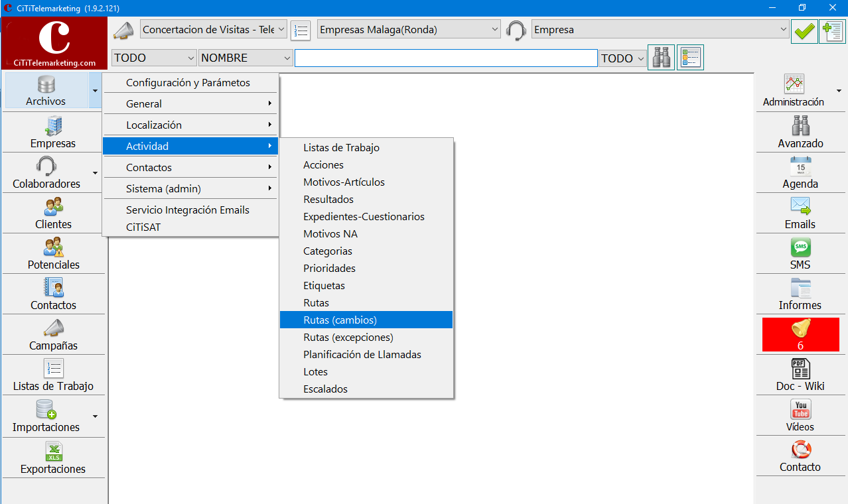Click the CiTiTelemarketing.com logo

click(x=54, y=43)
